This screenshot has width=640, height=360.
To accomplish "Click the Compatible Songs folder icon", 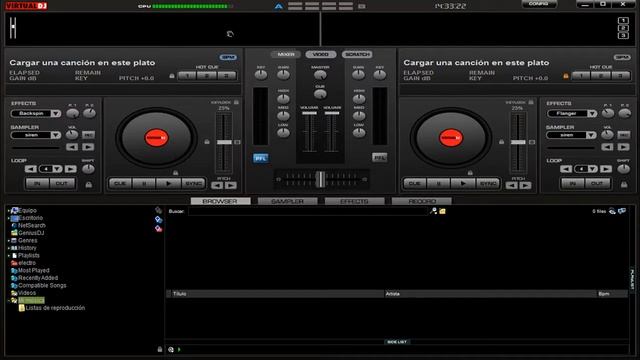I will [14, 286].
